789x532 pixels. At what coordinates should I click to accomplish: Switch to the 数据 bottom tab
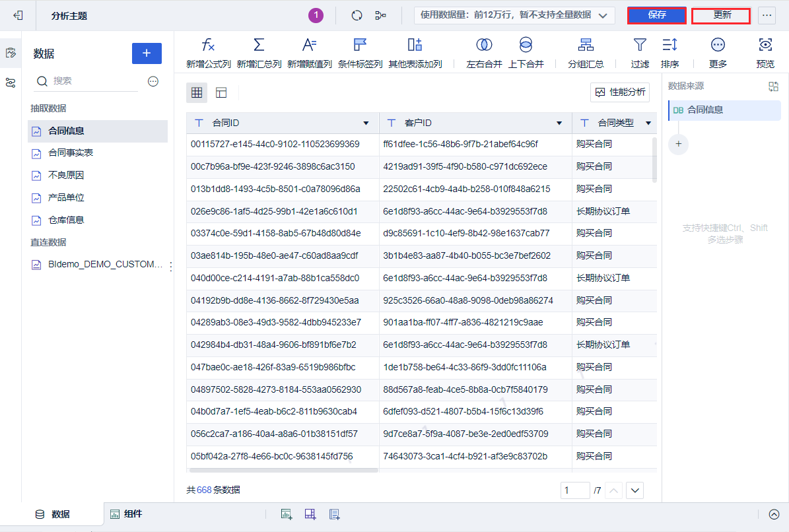pyautogui.click(x=52, y=514)
